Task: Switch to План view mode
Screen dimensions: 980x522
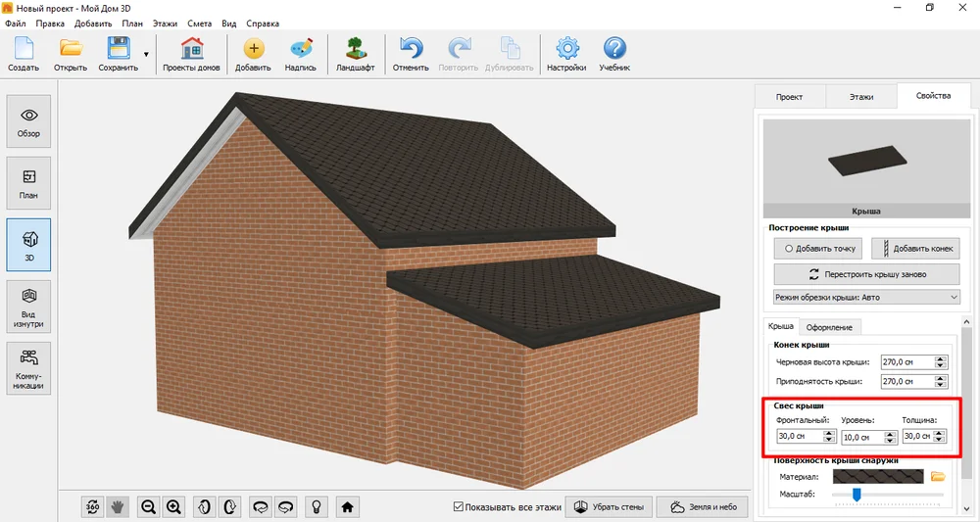Action: click(x=28, y=183)
